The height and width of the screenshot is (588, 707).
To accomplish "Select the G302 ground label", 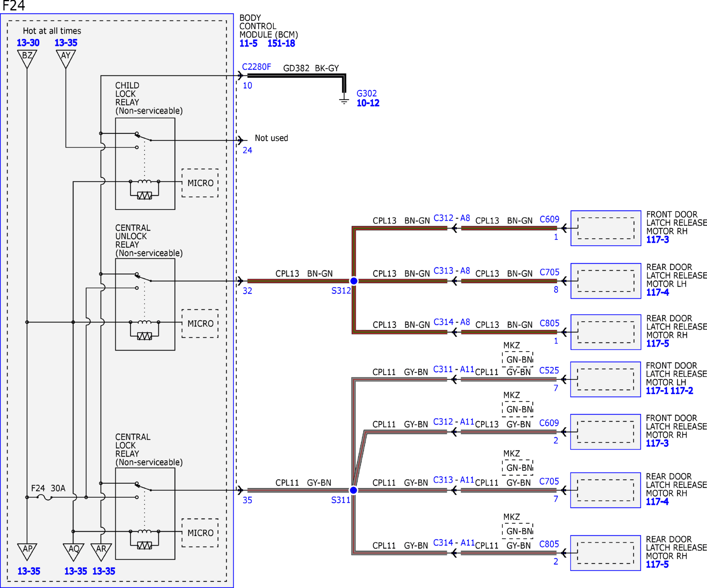I will 367,93.
